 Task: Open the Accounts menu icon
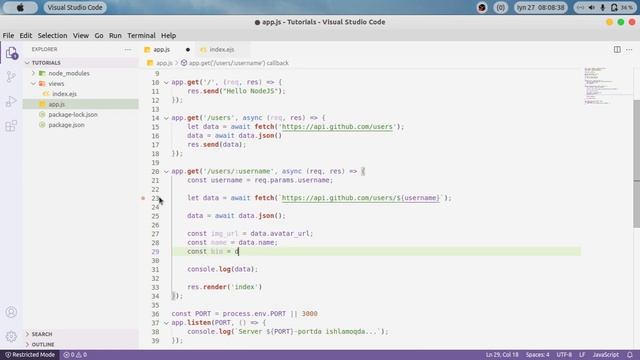[x=11, y=312]
